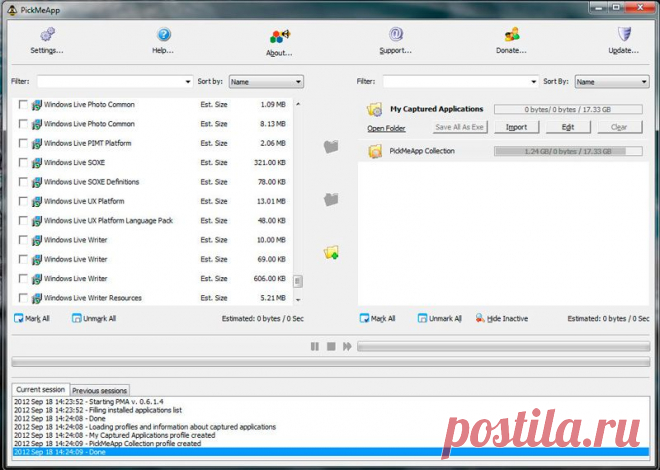Click the My Captured Applications folder icon
Image resolution: width=660 pixels, height=470 pixels.
point(374,109)
